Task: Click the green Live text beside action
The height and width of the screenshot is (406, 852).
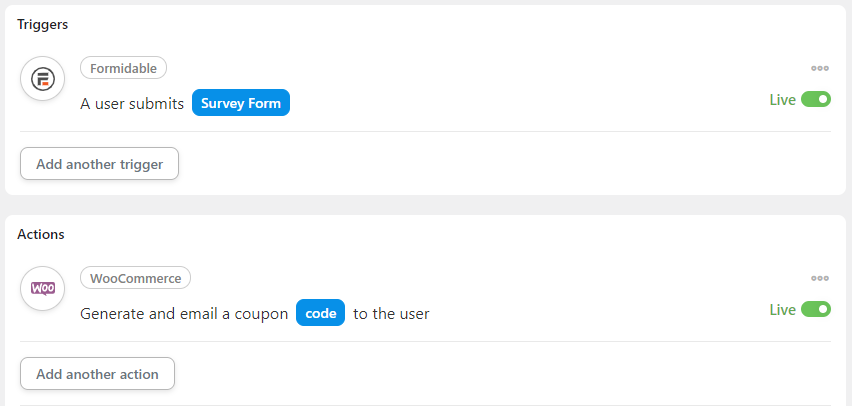Action: [782, 309]
